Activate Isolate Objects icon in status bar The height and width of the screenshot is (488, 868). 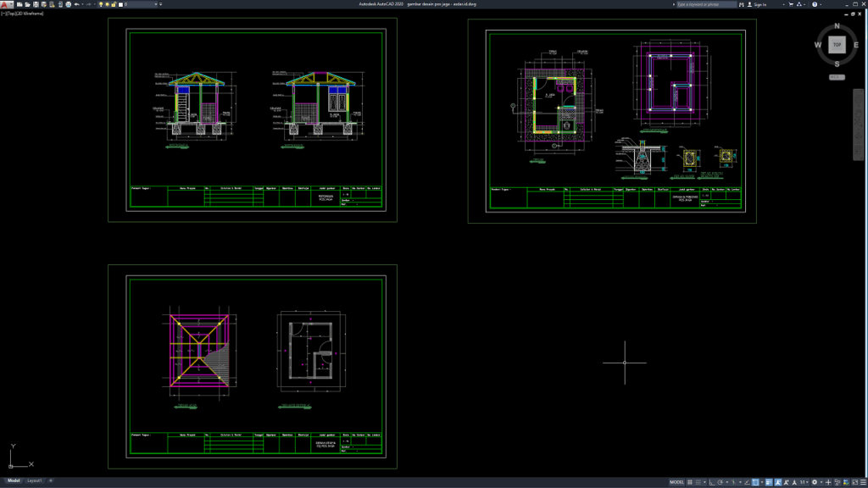pyautogui.click(x=836, y=483)
